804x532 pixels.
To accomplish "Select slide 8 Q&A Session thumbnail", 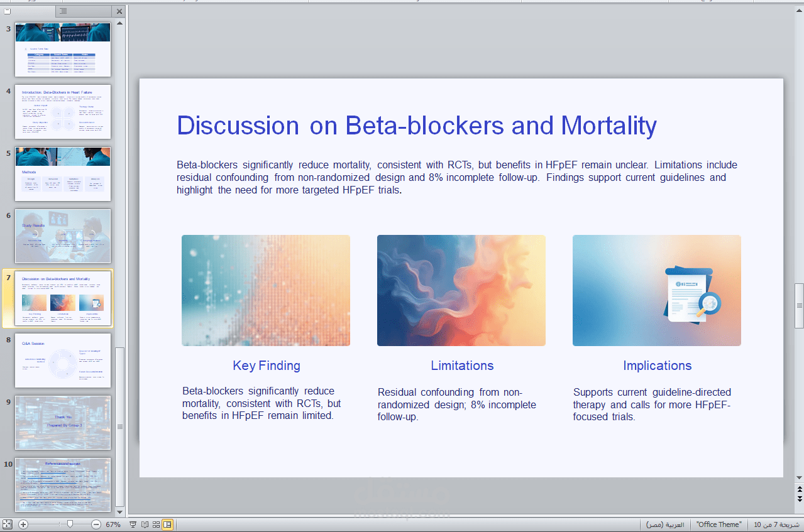I will pos(63,361).
